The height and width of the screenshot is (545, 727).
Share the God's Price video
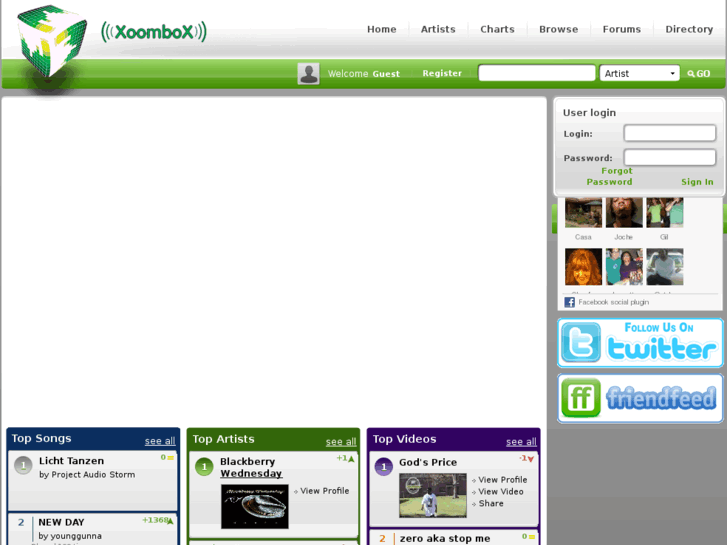[491, 503]
